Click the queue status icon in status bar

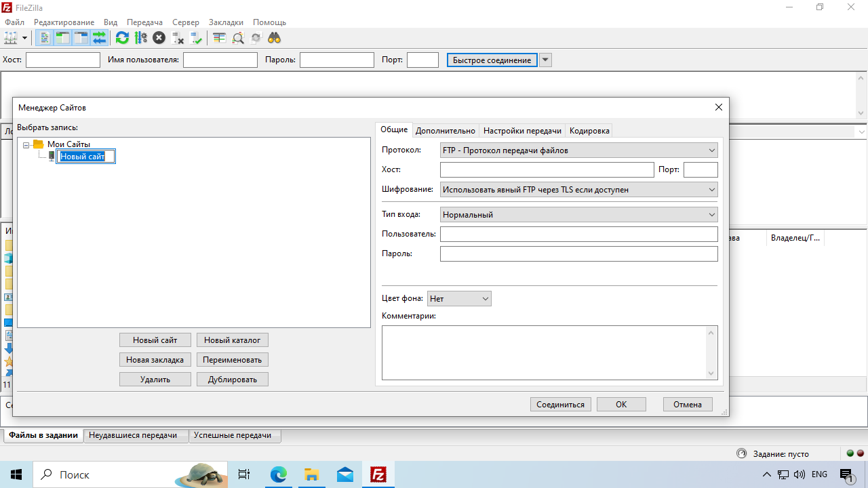(741, 453)
